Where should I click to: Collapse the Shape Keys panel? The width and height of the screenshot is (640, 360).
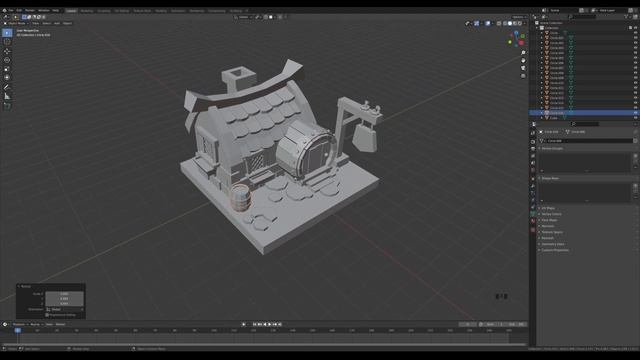pyautogui.click(x=550, y=178)
